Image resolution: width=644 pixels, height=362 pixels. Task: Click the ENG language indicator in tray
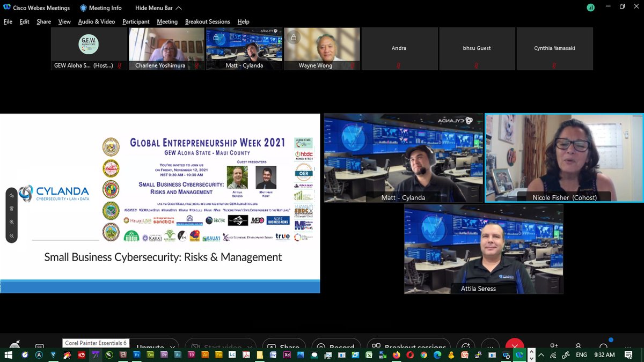581,355
